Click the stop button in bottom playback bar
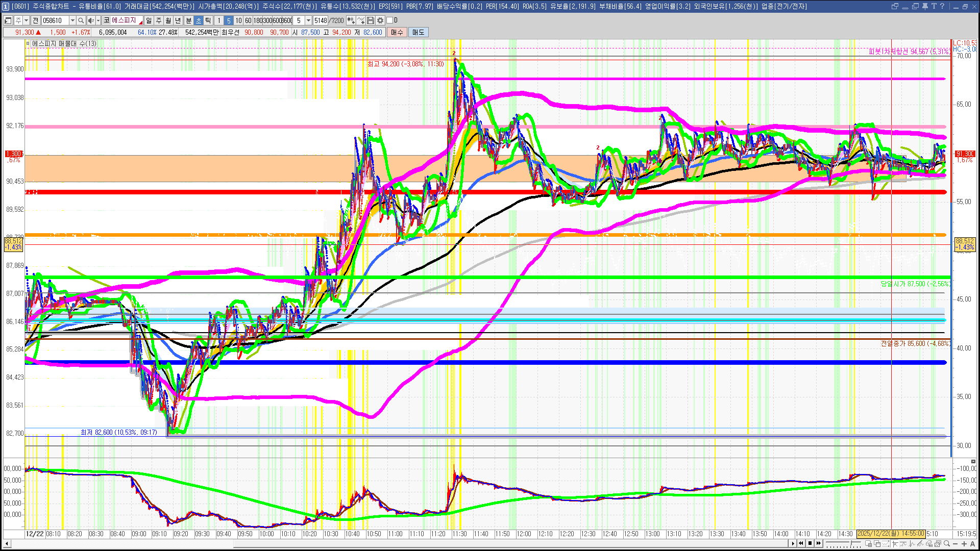Viewport: 980px width, 551px height. (x=810, y=543)
